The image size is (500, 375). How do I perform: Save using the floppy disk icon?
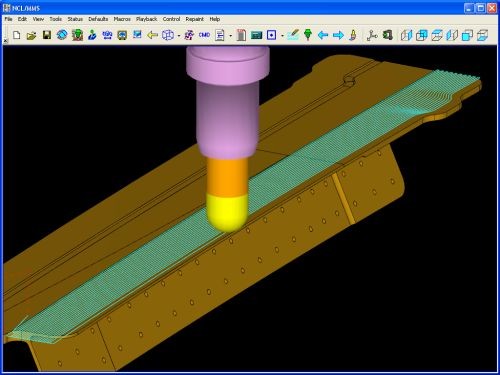pyautogui.click(x=47, y=35)
